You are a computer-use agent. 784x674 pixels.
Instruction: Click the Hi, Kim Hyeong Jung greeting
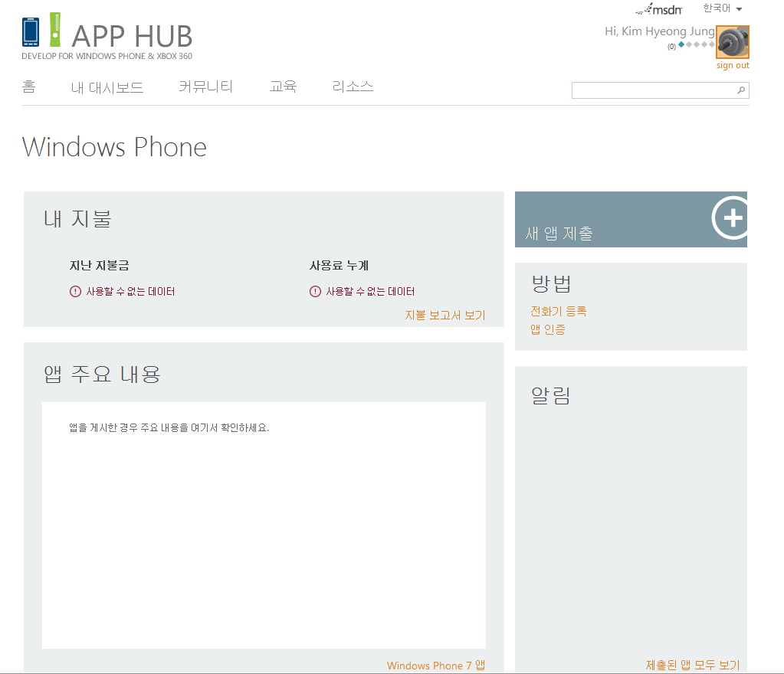click(660, 31)
